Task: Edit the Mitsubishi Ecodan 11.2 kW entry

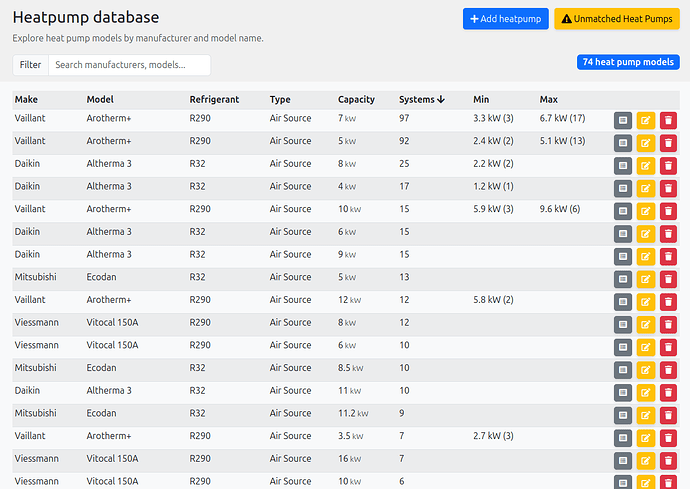Action: [645, 415]
